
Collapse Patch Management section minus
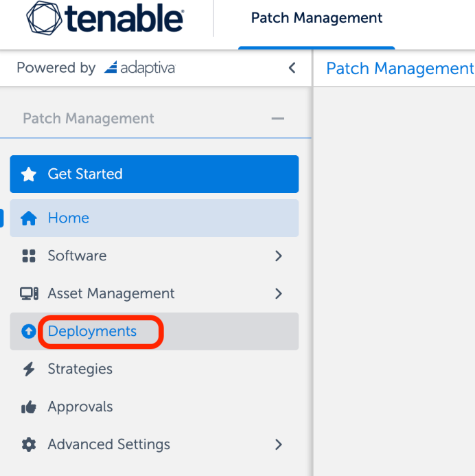[277, 119]
